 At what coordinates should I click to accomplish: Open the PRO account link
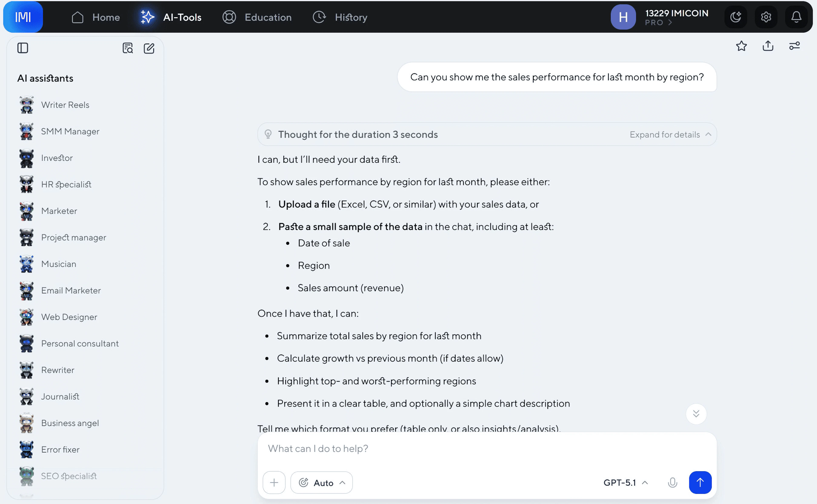(x=658, y=23)
